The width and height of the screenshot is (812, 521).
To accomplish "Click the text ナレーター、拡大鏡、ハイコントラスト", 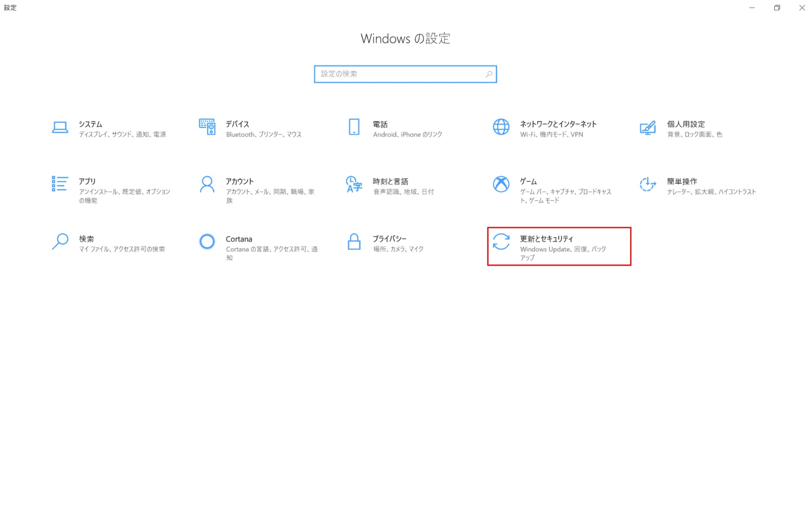I will [712, 192].
